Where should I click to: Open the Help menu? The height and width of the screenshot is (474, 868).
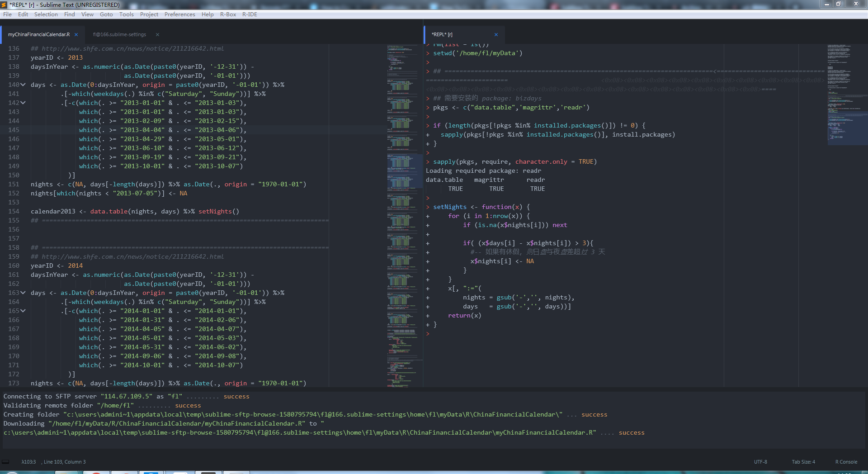208,14
